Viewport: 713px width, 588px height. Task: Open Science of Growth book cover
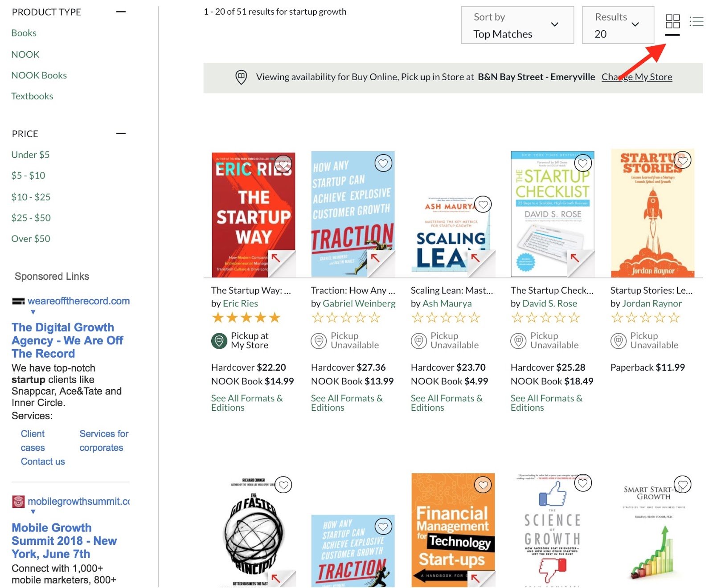tap(553, 530)
